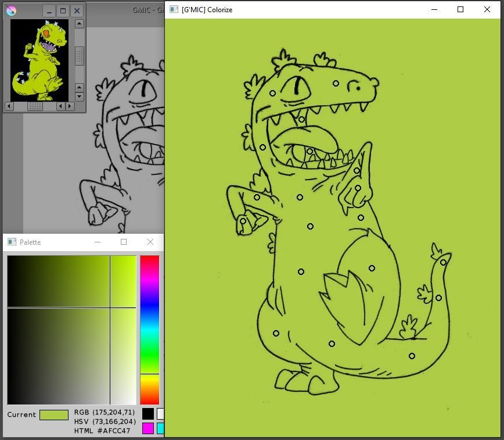Close the [G'MIC] Colorize window
Screen dimensions: 504x440
coord(487,10)
